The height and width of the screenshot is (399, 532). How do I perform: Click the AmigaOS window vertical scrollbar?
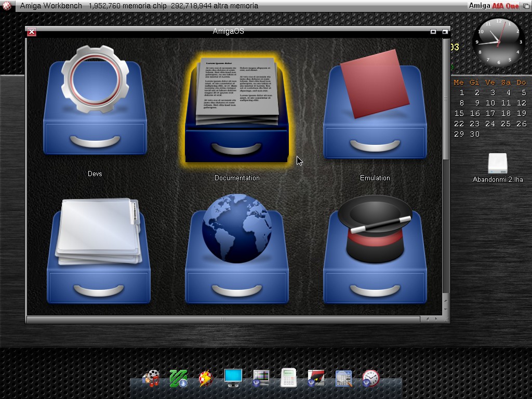click(445, 99)
